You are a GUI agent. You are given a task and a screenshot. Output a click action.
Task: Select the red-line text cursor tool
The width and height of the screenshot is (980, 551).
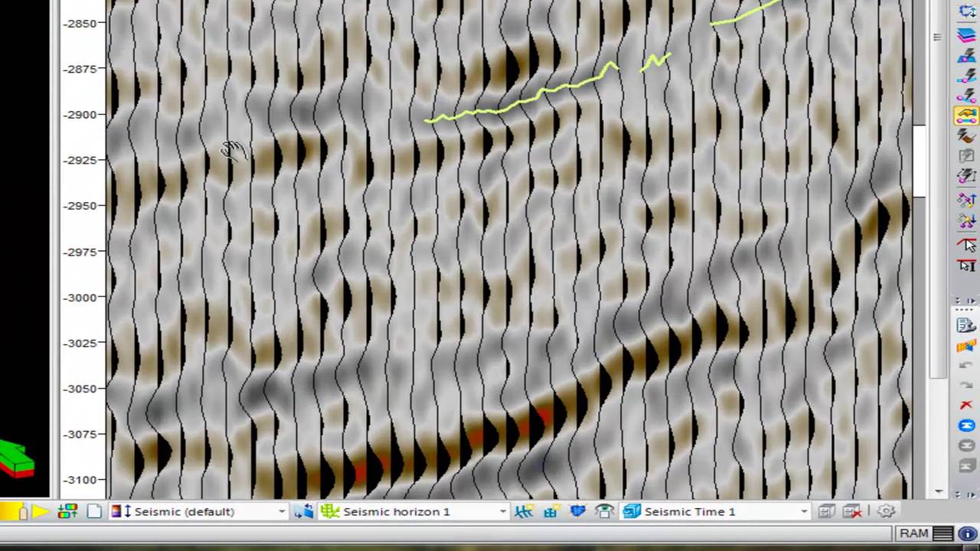point(966,266)
